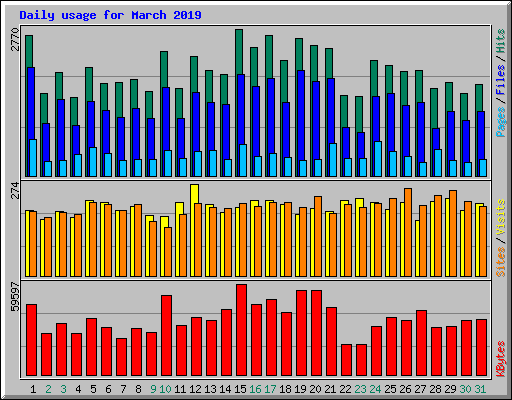Click day '18' on the x-axis
The image size is (512, 400).
pyautogui.click(x=285, y=389)
